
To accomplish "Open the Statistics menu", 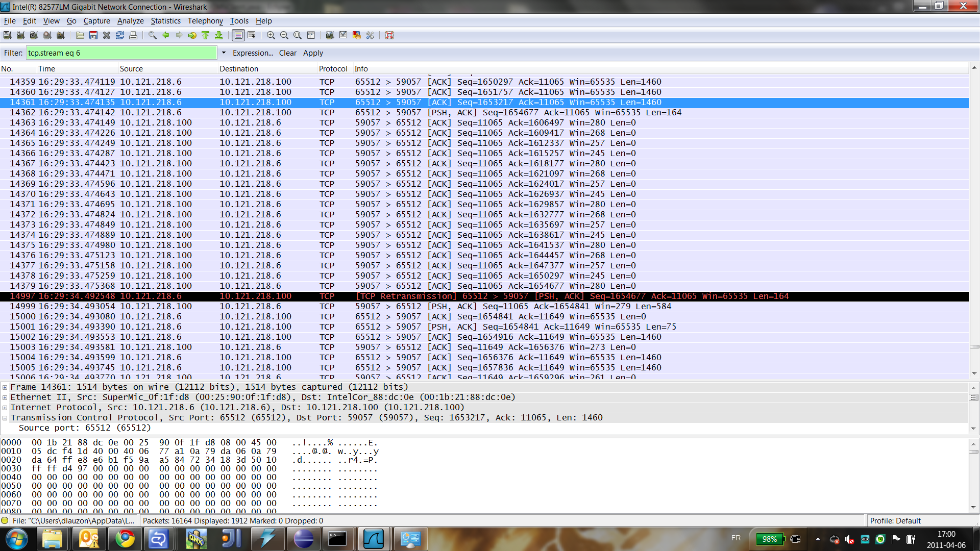I will [x=165, y=21].
